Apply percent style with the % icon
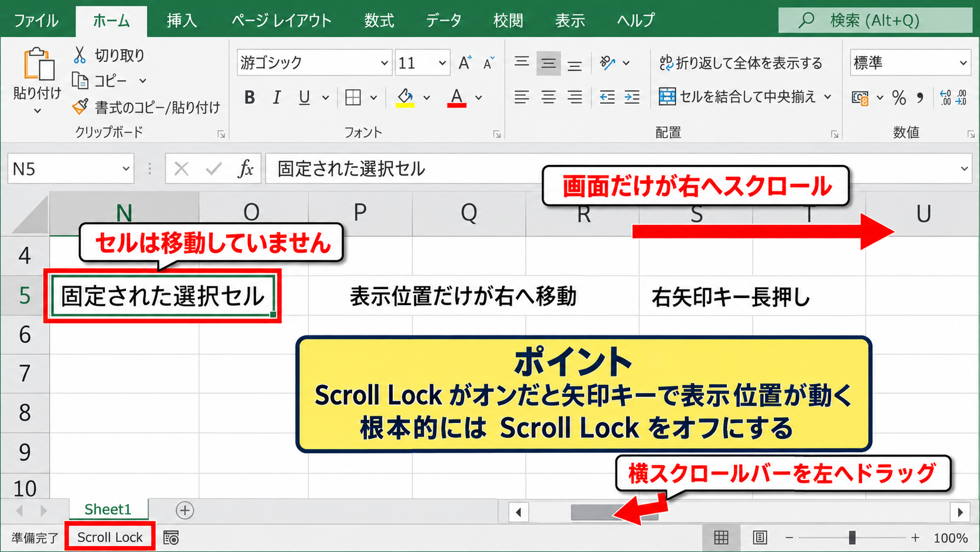Viewport: 980px width, 552px height. tap(899, 97)
